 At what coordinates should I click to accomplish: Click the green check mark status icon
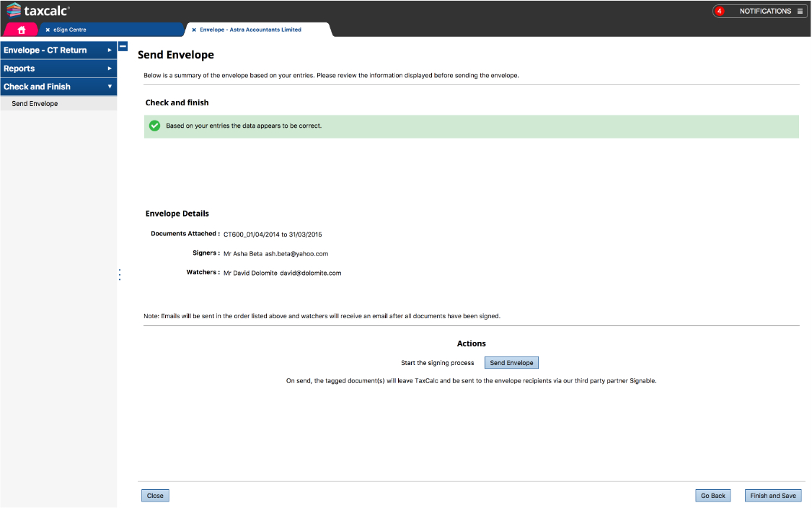154,126
